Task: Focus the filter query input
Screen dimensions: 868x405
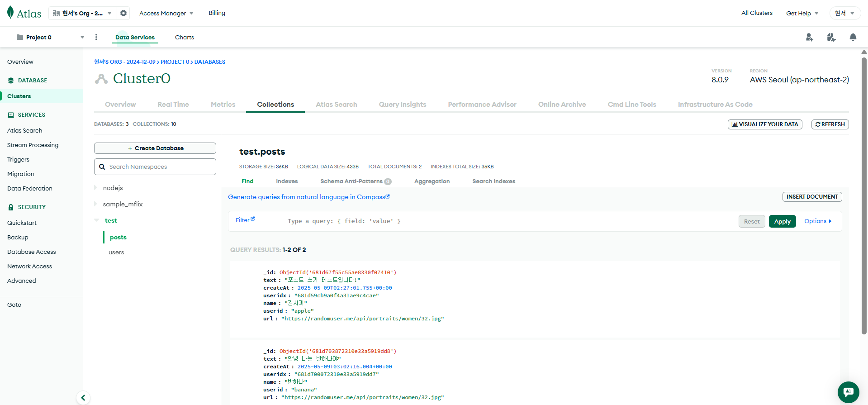Action: [509, 221]
